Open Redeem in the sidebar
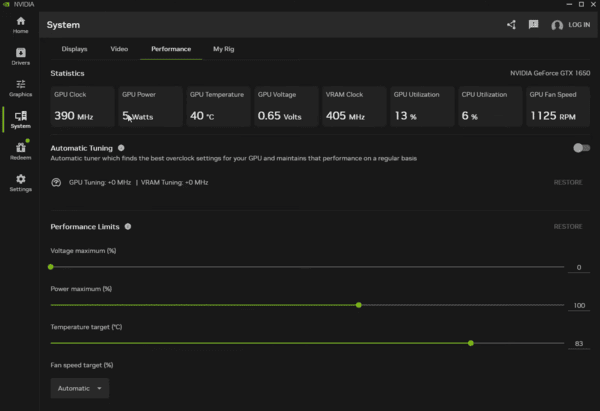 pos(20,150)
